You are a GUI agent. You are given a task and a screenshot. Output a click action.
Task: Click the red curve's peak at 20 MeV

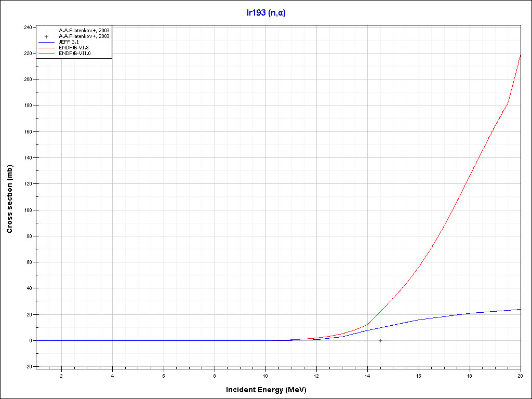pyautogui.click(x=520, y=55)
